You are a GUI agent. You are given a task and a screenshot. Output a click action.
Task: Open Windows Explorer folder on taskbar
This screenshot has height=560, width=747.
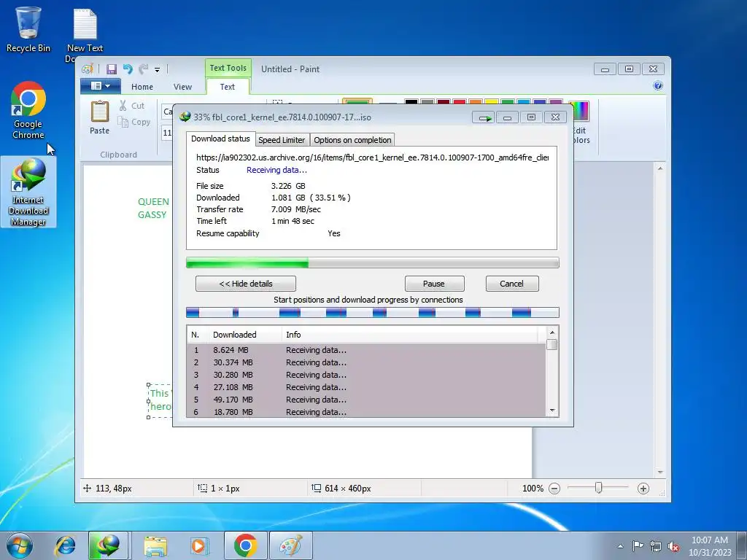(155, 545)
